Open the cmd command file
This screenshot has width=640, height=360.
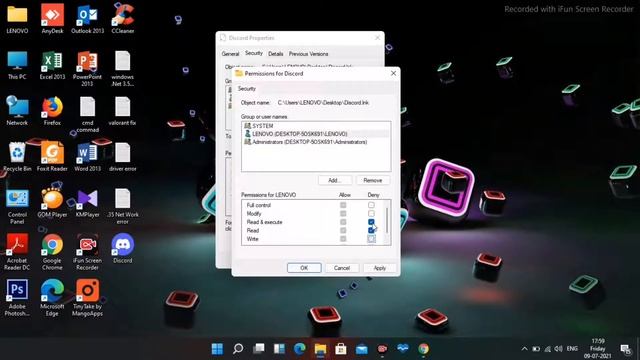87,114
